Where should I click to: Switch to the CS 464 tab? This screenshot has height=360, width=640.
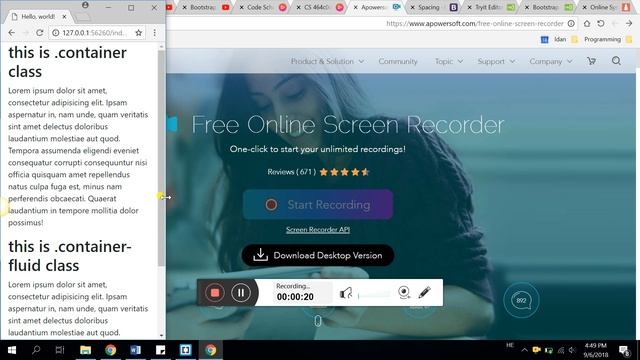[x=317, y=7]
